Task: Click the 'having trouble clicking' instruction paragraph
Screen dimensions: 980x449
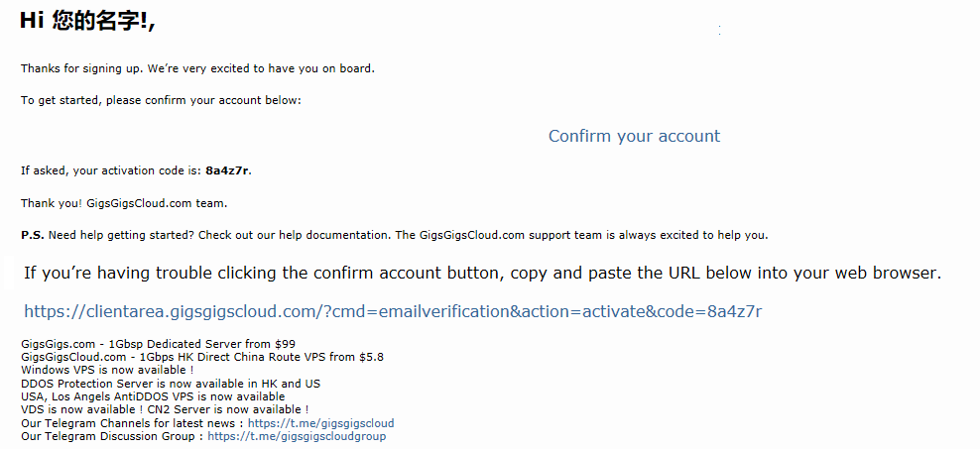Action: (x=482, y=273)
